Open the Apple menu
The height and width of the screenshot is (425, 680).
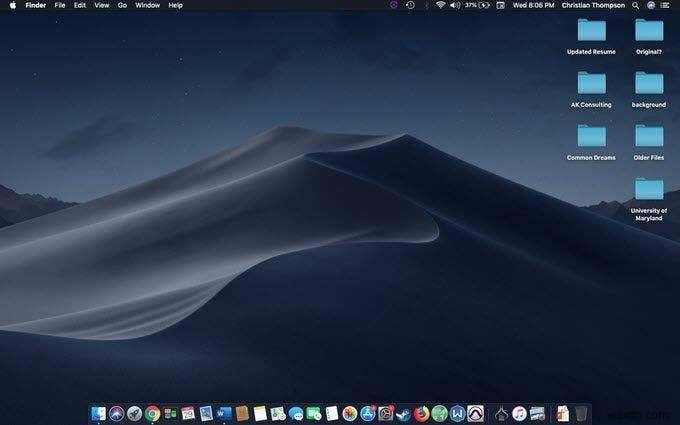coord(13,5)
